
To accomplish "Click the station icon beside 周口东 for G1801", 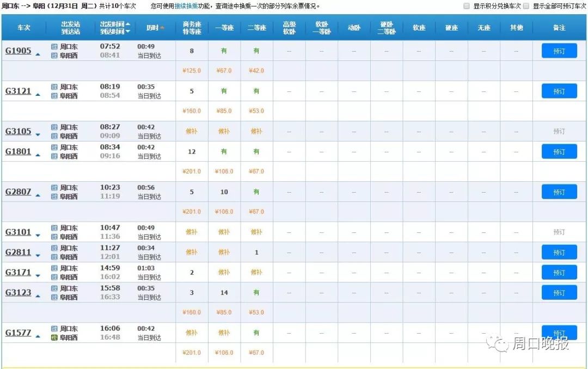I will tap(54, 147).
